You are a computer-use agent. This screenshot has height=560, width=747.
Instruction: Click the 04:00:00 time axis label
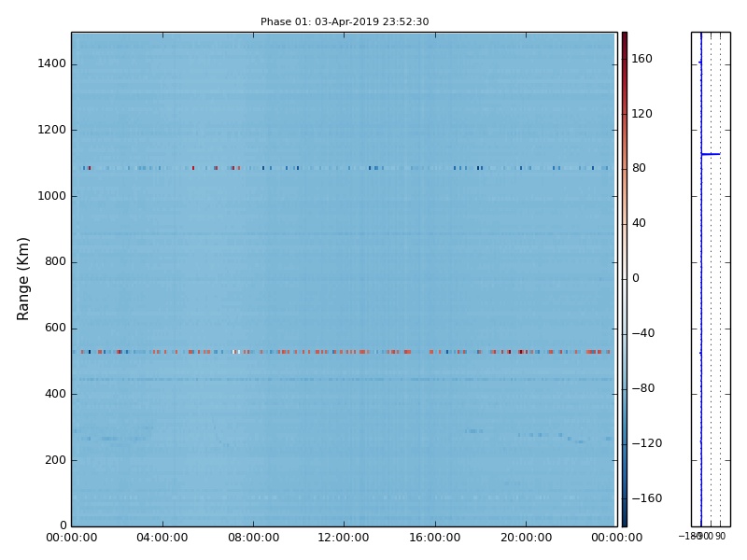pyautogui.click(x=162, y=538)
